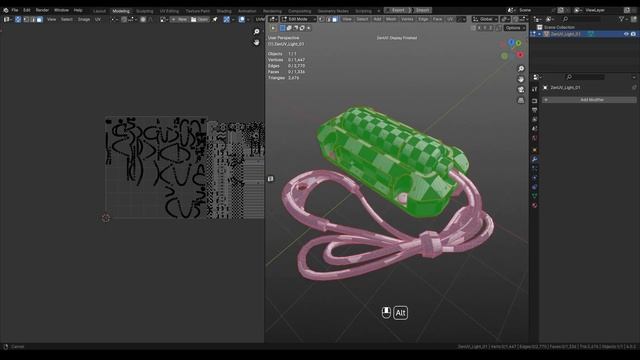Open the Material properties tab
This screenshot has height=360, width=640.
535,206
